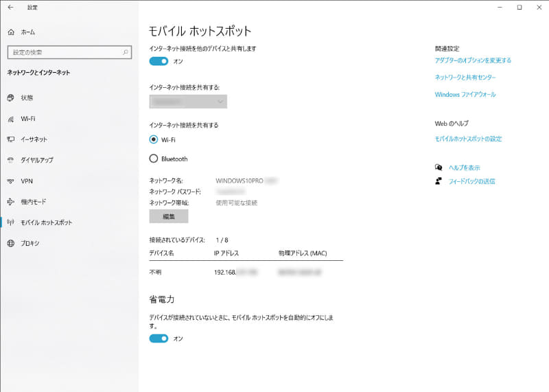Toggle the 省電力 auto-off switch
The height and width of the screenshot is (392, 549).
pyautogui.click(x=159, y=338)
